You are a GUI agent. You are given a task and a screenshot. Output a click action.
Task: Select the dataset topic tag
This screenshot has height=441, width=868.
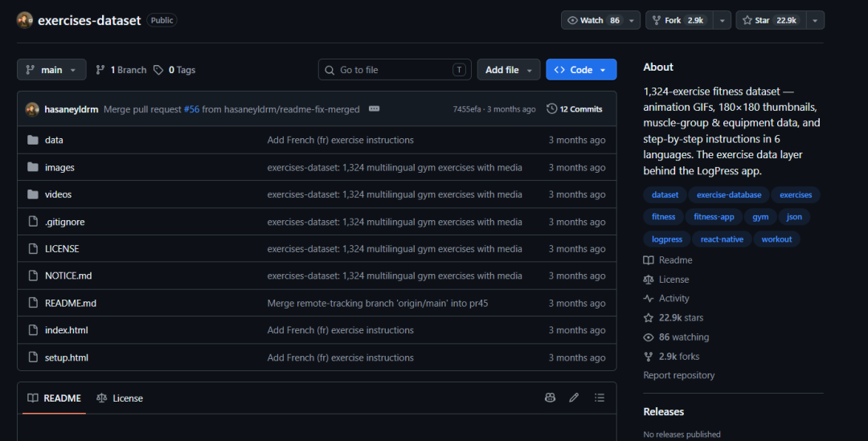tap(665, 194)
